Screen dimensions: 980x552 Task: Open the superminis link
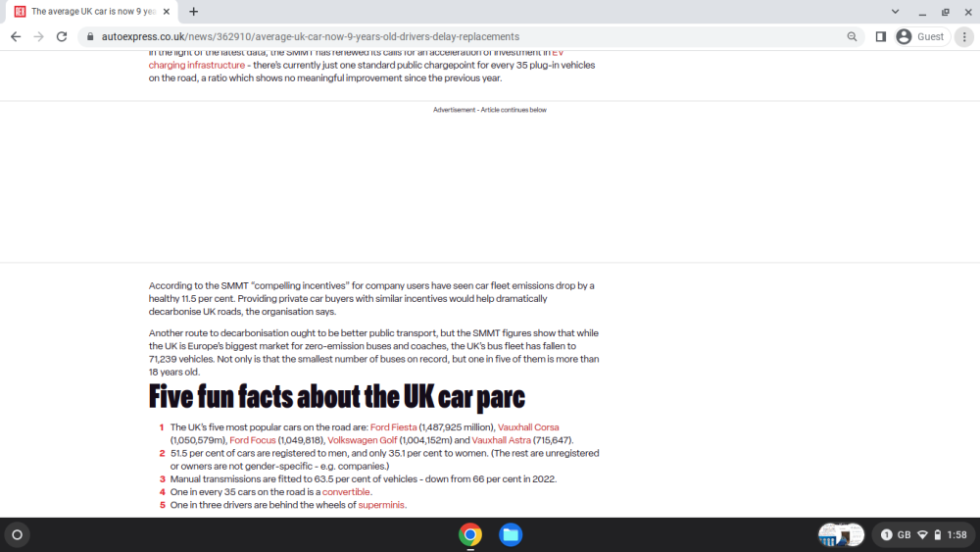pos(381,505)
